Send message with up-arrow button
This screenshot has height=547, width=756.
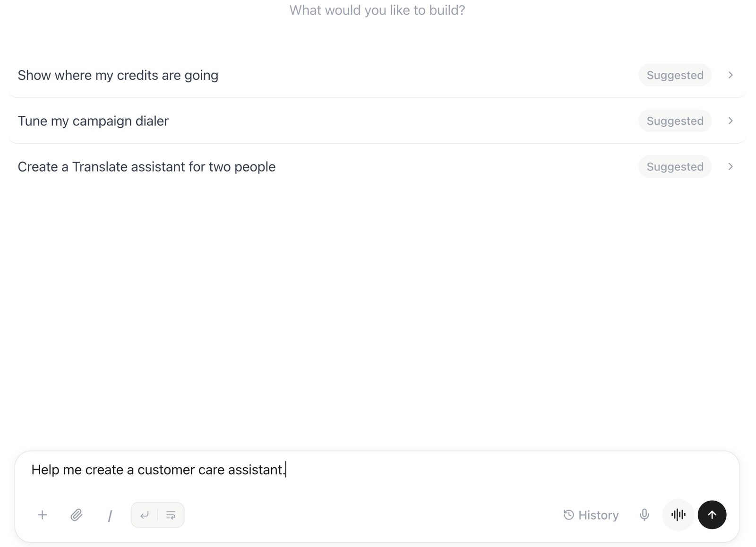tap(712, 515)
